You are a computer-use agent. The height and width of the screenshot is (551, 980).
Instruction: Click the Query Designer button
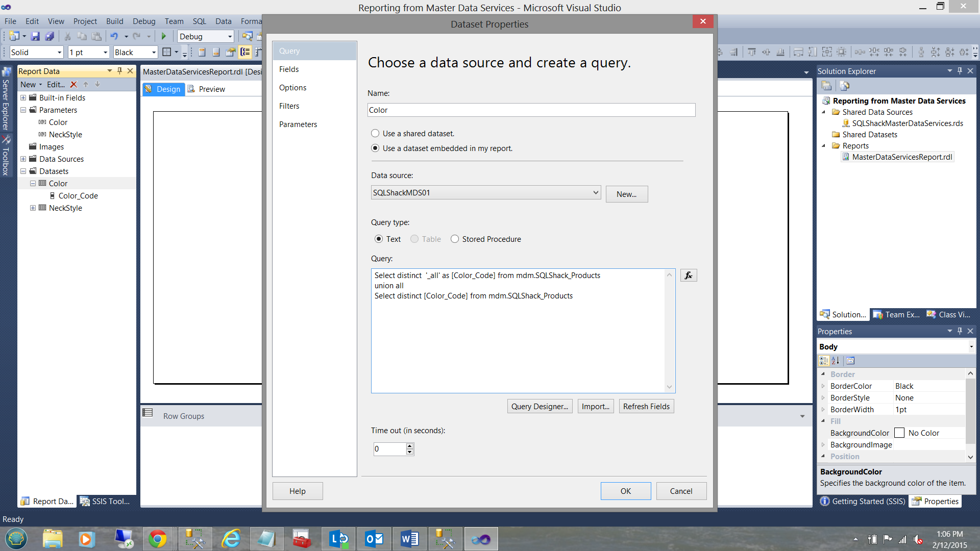540,407
